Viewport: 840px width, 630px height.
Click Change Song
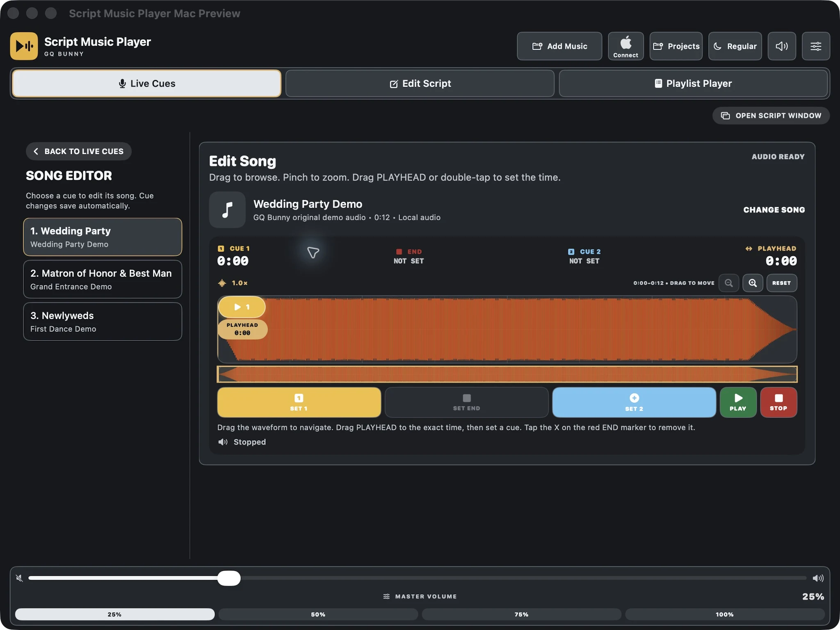(x=774, y=210)
